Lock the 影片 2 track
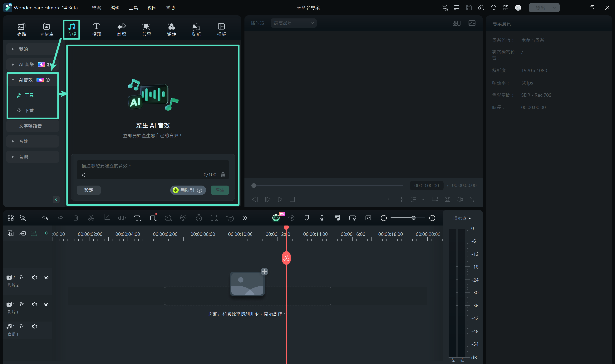 click(x=22, y=277)
